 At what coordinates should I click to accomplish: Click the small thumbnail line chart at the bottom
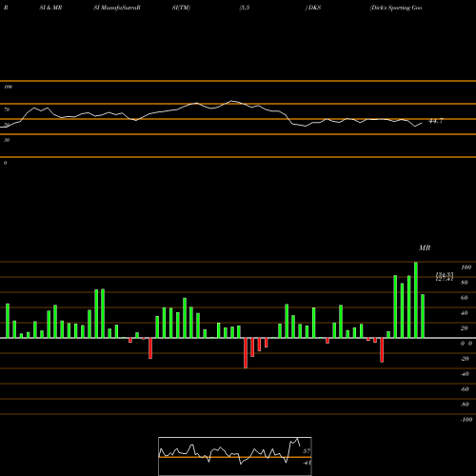pos(235,456)
